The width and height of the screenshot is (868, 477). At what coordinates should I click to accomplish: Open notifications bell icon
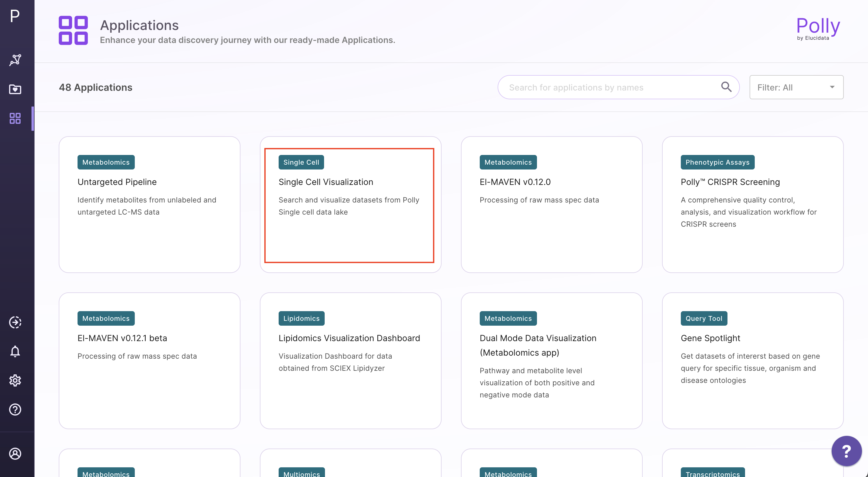click(x=15, y=351)
